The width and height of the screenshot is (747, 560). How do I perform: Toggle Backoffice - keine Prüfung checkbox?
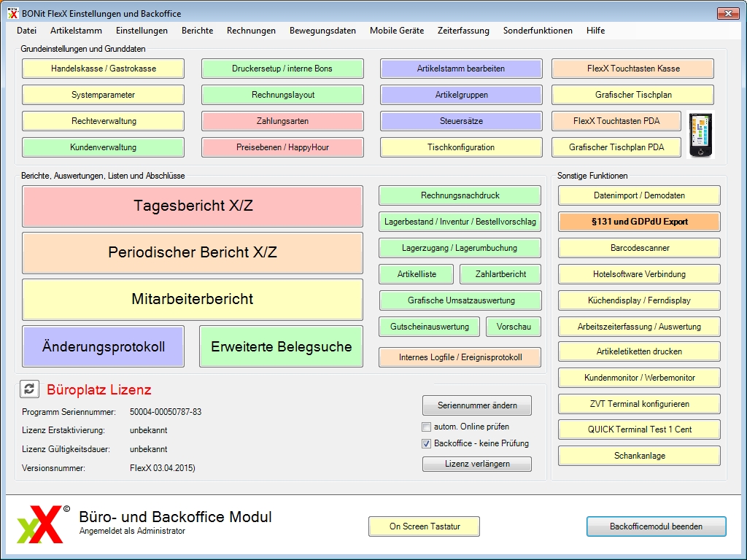pyautogui.click(x=426, y=444)
